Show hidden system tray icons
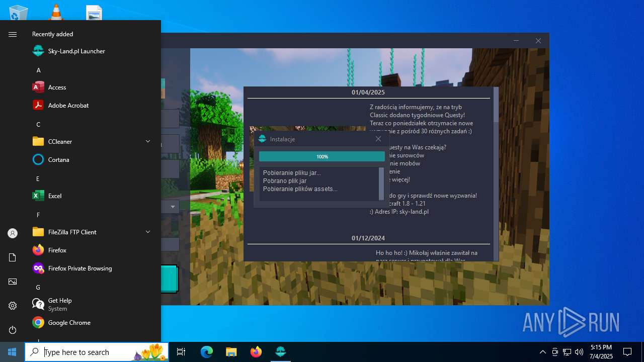The image size is (644, 362). pyautogui.click(x=542, y=352)
